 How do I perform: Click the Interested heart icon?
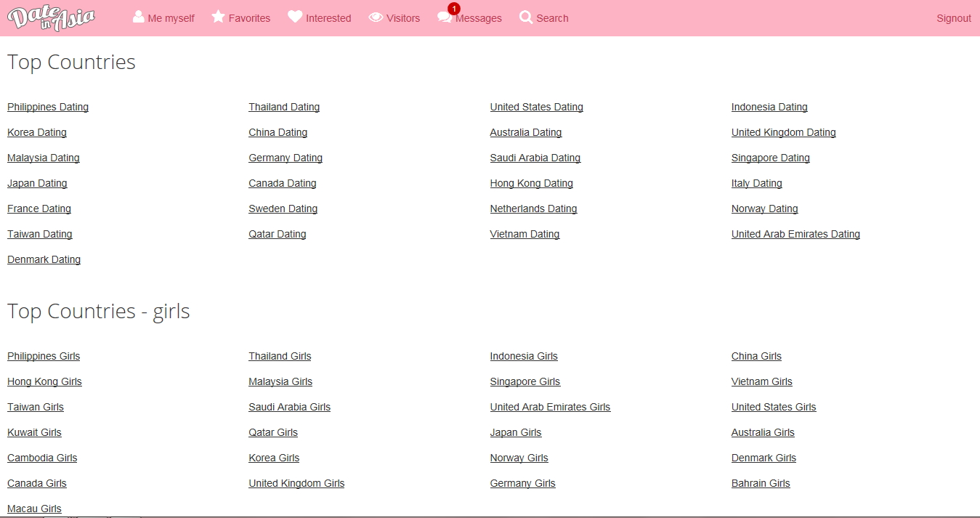[295, 17]
